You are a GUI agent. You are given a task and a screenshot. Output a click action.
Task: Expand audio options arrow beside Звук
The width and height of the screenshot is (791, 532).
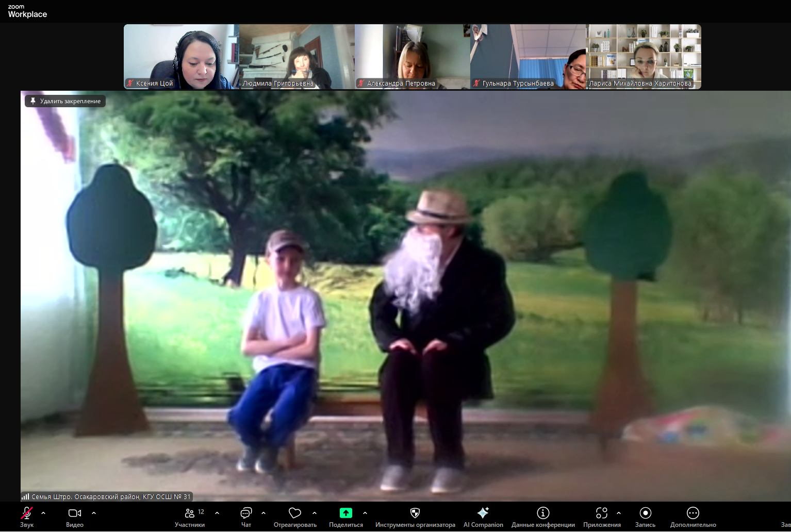[43, 513]
